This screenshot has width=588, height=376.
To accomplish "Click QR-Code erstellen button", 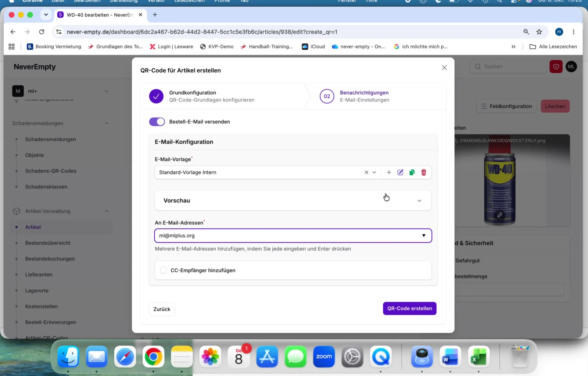I will 409,308.
